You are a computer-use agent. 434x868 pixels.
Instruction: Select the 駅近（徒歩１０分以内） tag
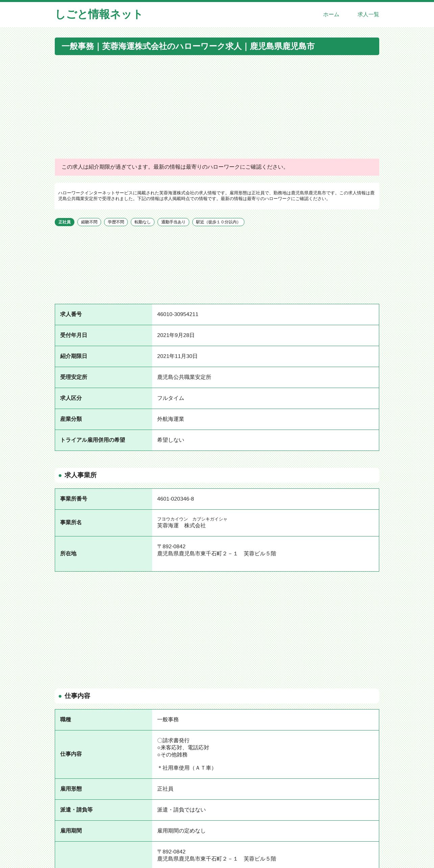click(x=218, y=222)
